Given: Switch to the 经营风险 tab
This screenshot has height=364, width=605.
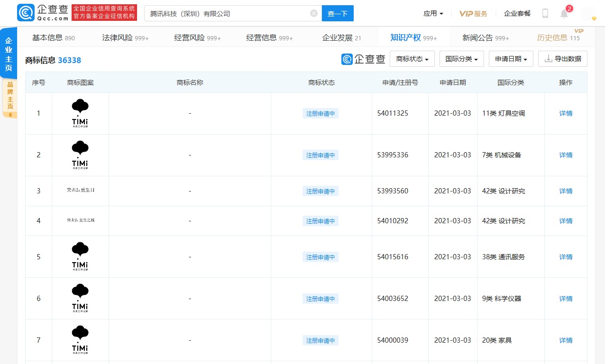Looking at the screenshot, I should pyautogui.click(x=198, y=37).
